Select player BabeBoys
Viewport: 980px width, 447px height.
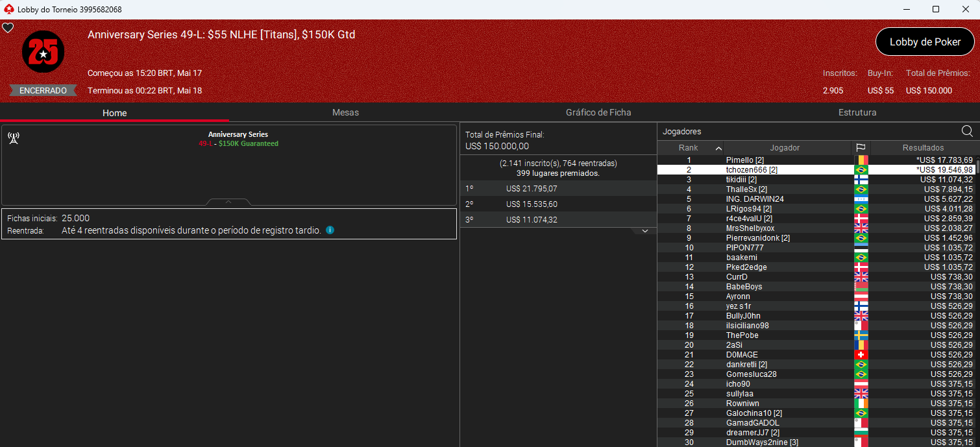[x=816, y=287]
